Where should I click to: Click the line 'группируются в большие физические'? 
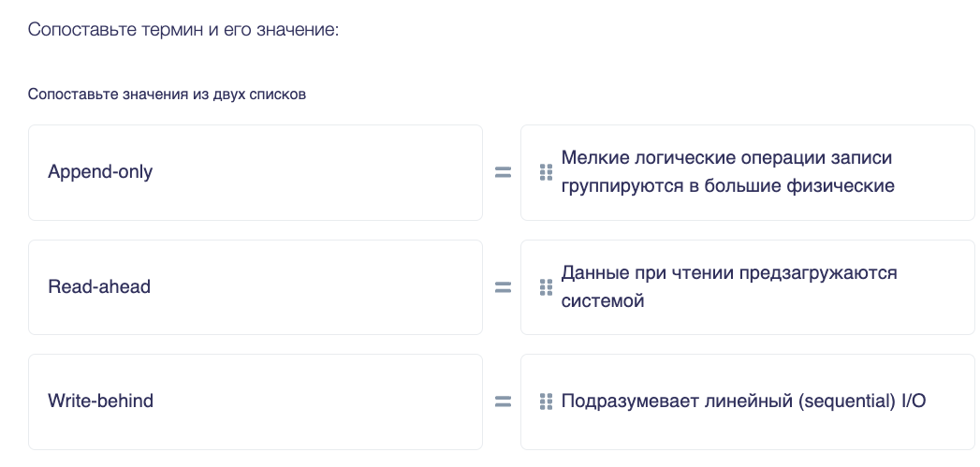(x=727, y=186)
